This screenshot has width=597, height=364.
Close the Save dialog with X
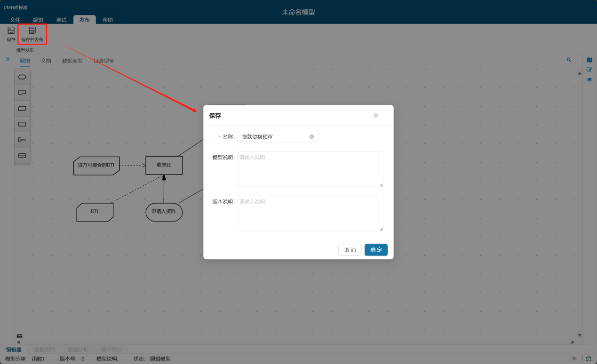tap(376, 116)
